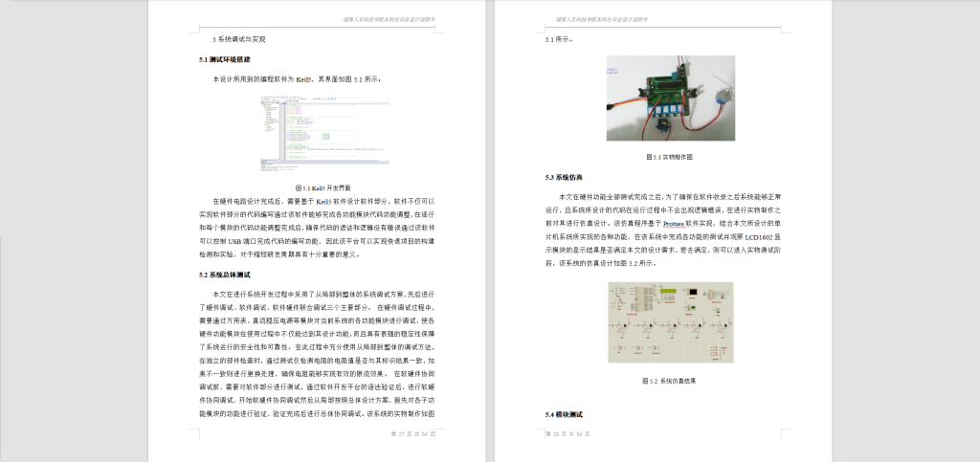Click the text '5.1 所示。' at top of right page
The height and width of the screenshot is (462, 980).
pos(559,39)
